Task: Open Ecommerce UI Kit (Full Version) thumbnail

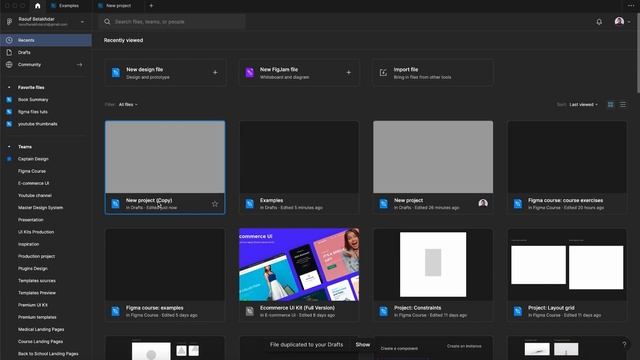Action: tap(299, 264)
